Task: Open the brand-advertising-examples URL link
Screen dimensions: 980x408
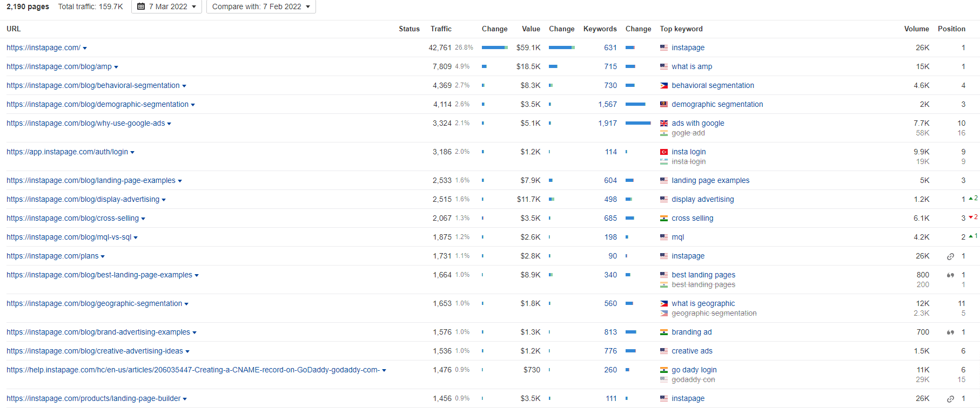Action: click(x=98, y=332)
